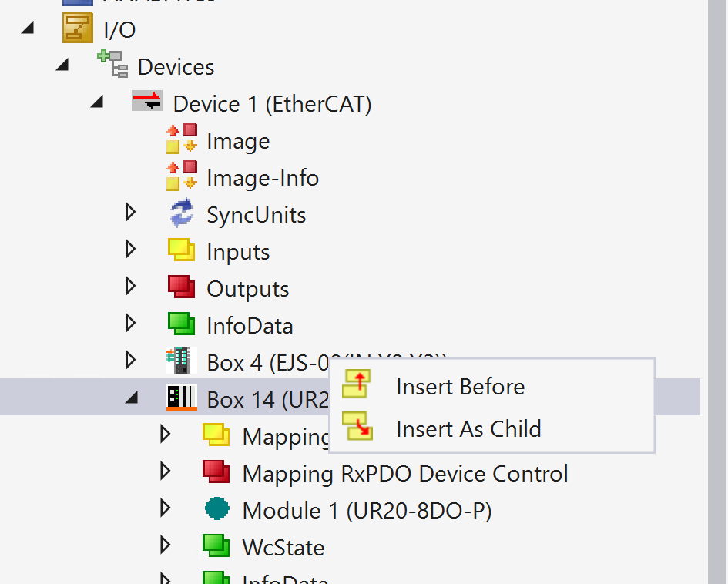Image resolution: width=728 pixels, height=584 pixels.
Task: Select Mapping RxPDO Device Control item
Action: 404,473
